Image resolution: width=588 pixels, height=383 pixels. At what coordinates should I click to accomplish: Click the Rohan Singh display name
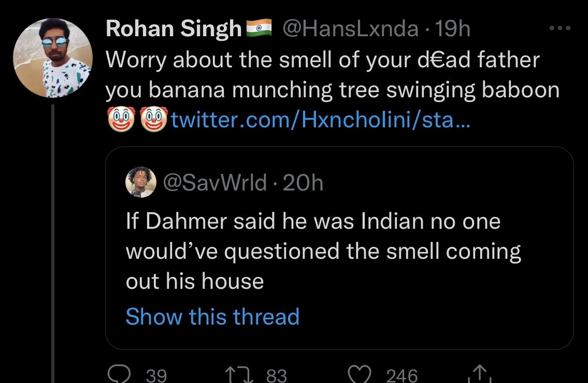174,29
